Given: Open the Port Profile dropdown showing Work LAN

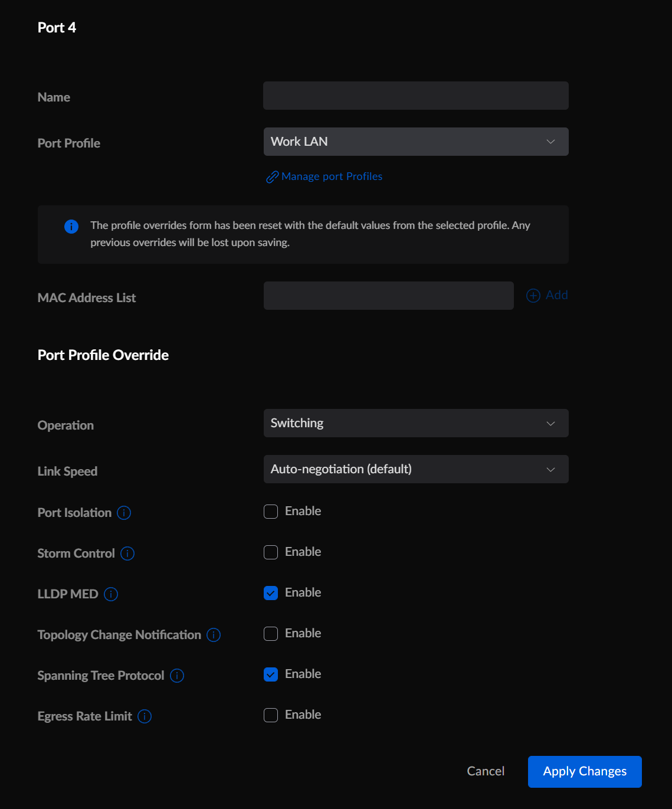Looking at the screenshot, I should [416, 142].
